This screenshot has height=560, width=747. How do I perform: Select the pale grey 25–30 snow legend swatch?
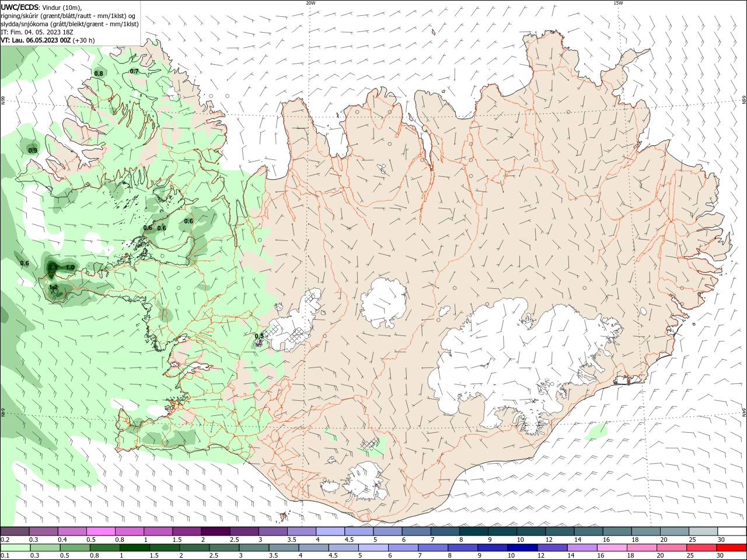point(703,531)
